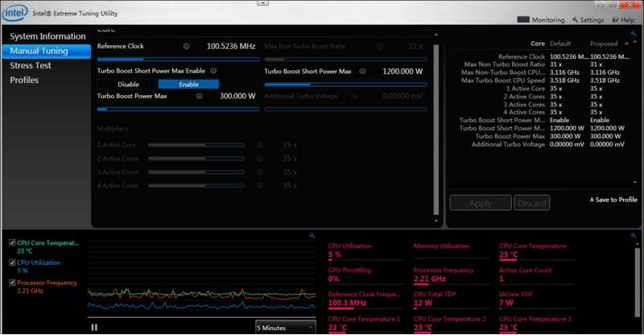Pause the monitoring graph
The height and width of the screenshot is (335, 644).
pyautogui.click(x=94, y=327)
